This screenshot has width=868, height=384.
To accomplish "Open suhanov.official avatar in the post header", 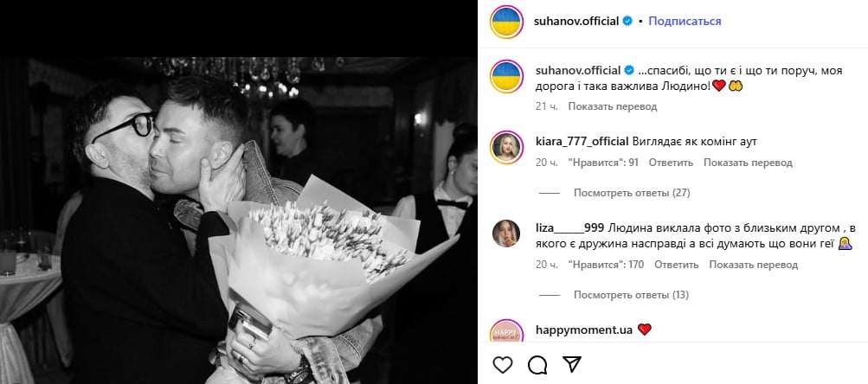I will (x=506, y=22).
